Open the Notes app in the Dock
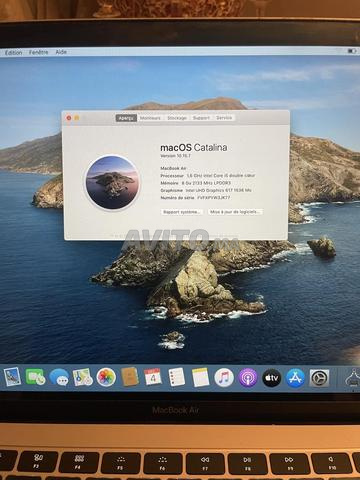The width and height of the screenshot is (360, 480). (x=200, y=377)
